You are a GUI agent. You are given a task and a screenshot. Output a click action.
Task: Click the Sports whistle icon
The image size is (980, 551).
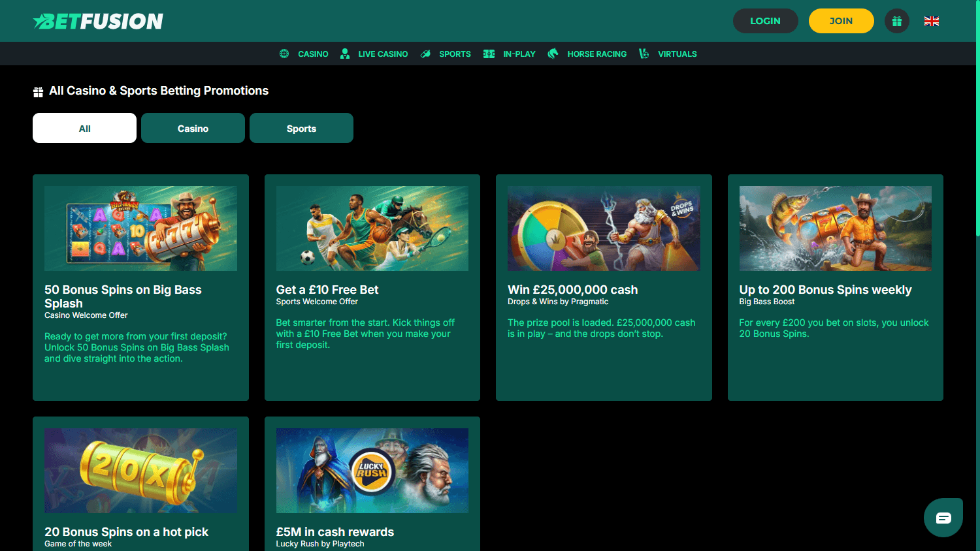point(425,54)
